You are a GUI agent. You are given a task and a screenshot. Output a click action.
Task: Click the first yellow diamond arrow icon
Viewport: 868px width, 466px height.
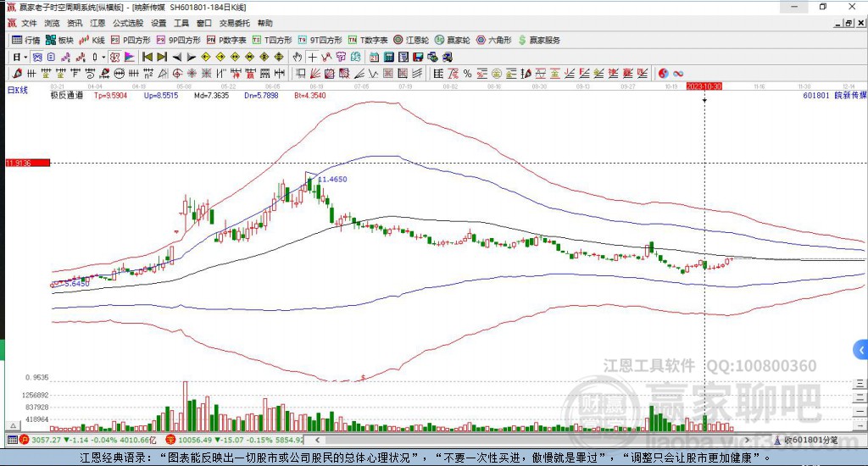tap(206, 57)
